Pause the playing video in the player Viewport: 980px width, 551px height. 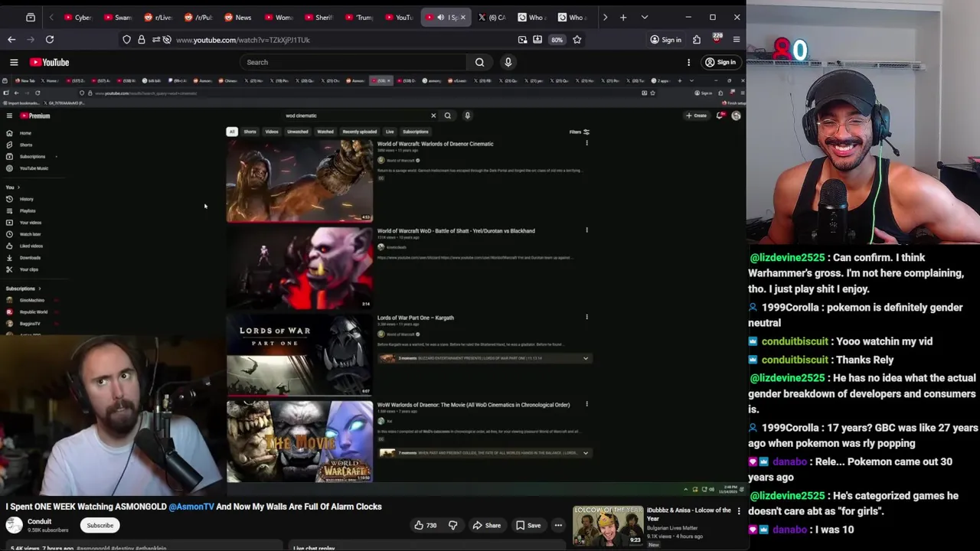tap(373, 285)
